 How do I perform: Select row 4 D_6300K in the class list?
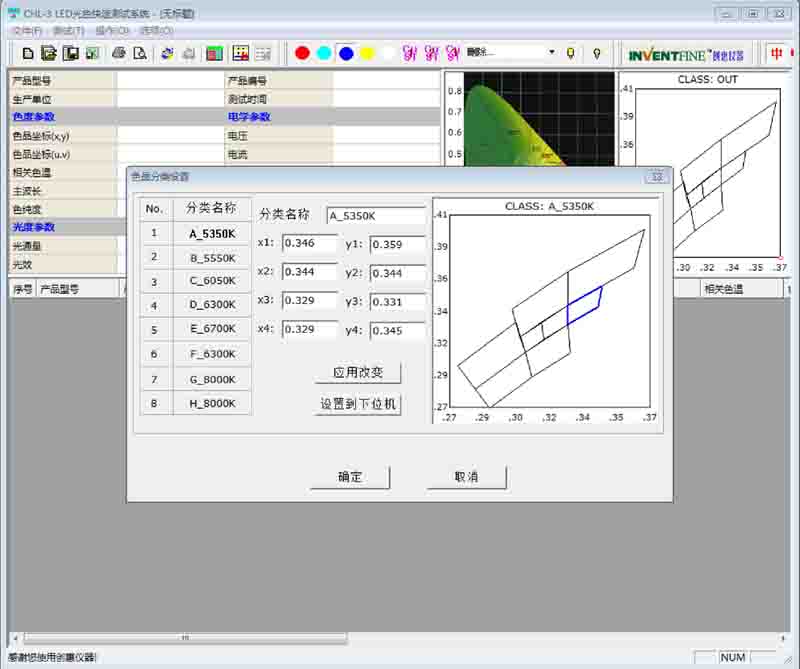point(196,305)
